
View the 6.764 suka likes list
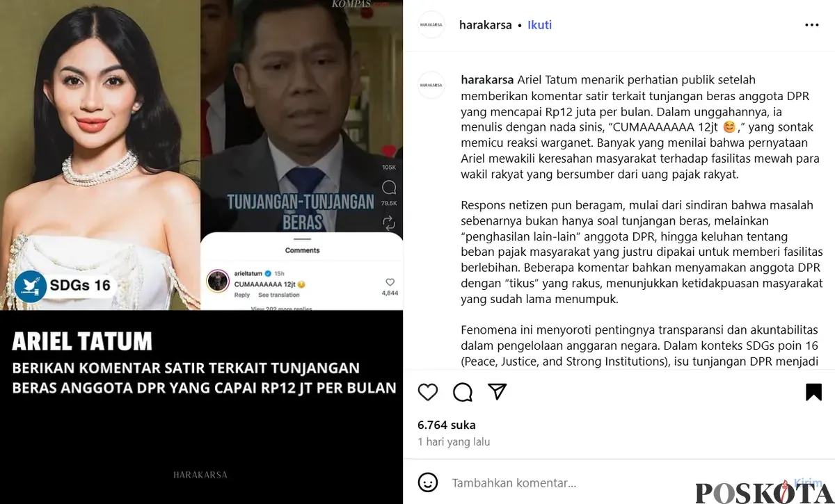447,425
